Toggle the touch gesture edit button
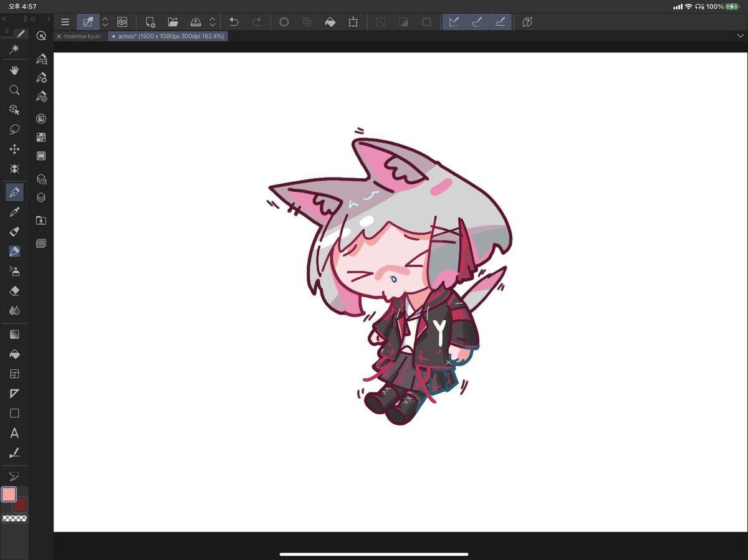 point(88,22)
